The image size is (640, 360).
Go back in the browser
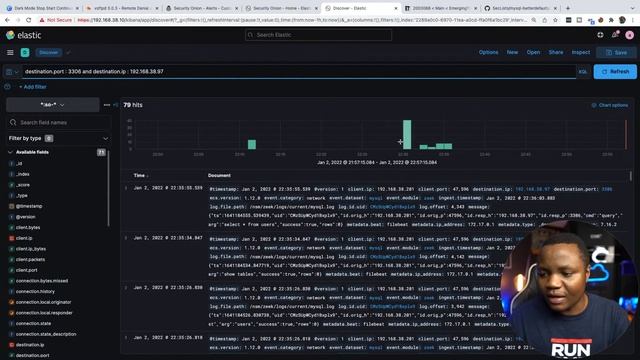(7, 20)
